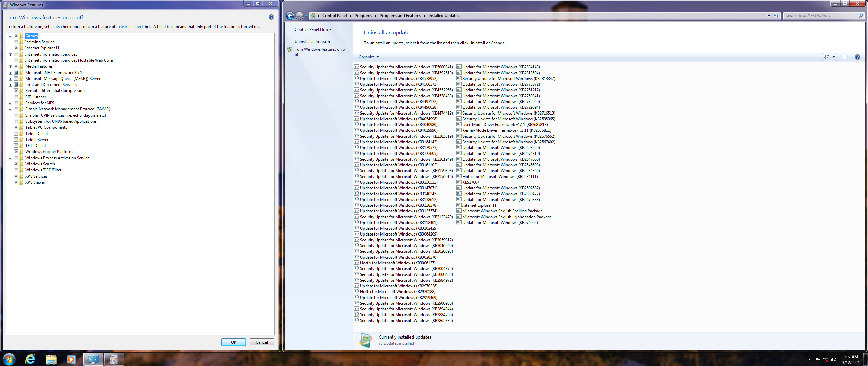Expand Microsoft .NET Framework 3.5.1 node

coord(10,73)
